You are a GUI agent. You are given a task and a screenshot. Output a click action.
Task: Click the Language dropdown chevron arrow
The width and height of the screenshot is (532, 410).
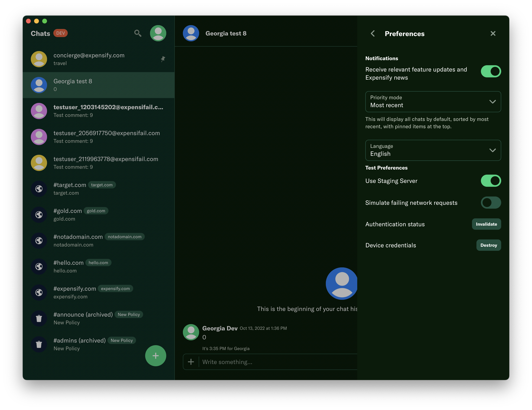[x=492, y=150]
